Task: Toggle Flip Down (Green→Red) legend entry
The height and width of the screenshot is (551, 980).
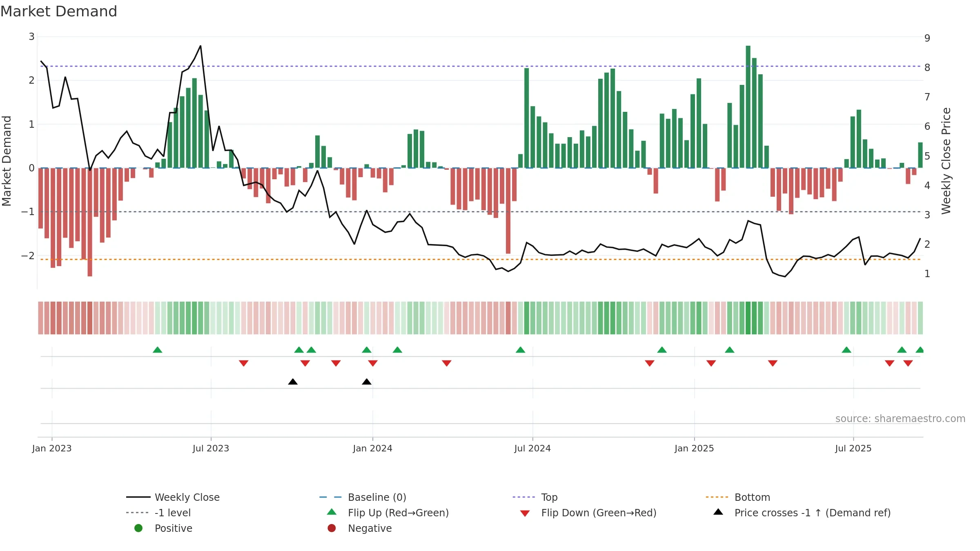Action: point(588,513)
